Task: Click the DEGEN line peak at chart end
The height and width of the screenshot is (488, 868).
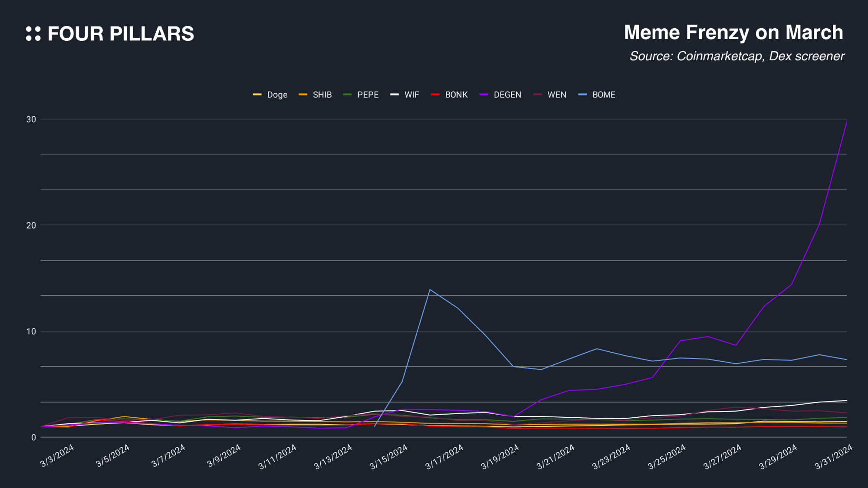Action: pos(847,121)
